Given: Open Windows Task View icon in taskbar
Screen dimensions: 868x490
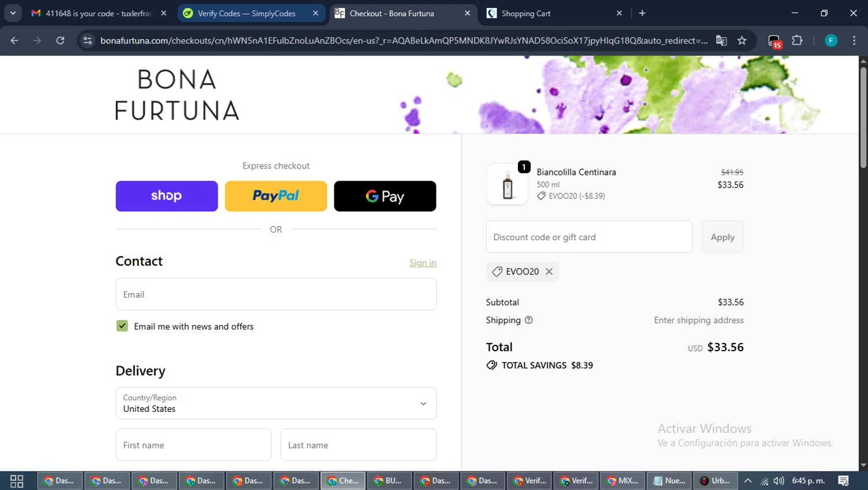Looking at the screenshot, I should 17,481.
